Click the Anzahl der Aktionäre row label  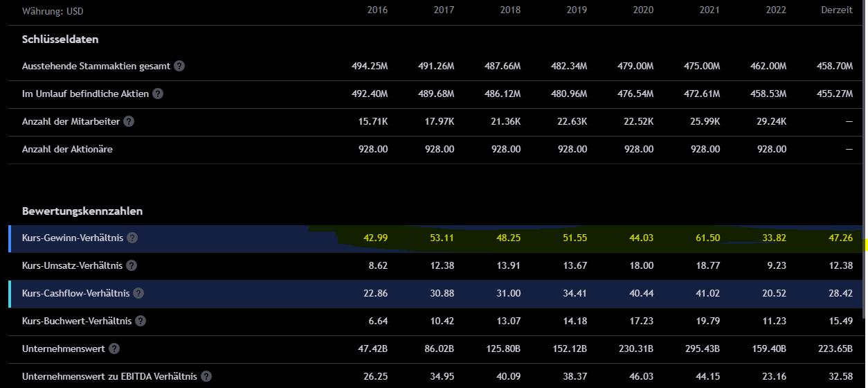[x=67, y=149]
